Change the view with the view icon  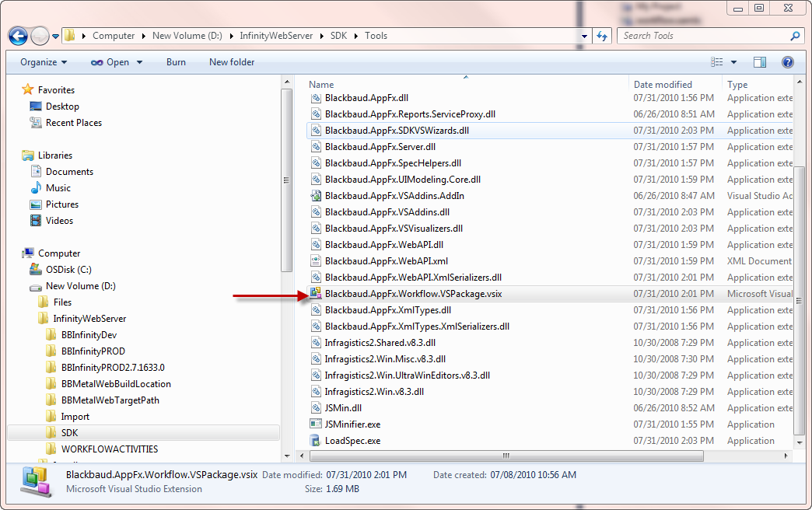[x=716, y=62]
